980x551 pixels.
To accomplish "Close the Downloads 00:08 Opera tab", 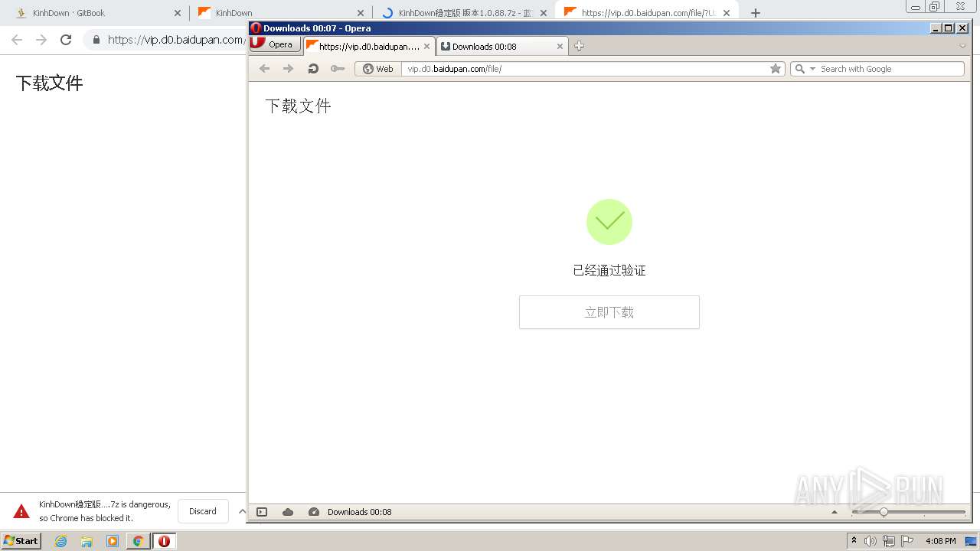I will point(560,46).
